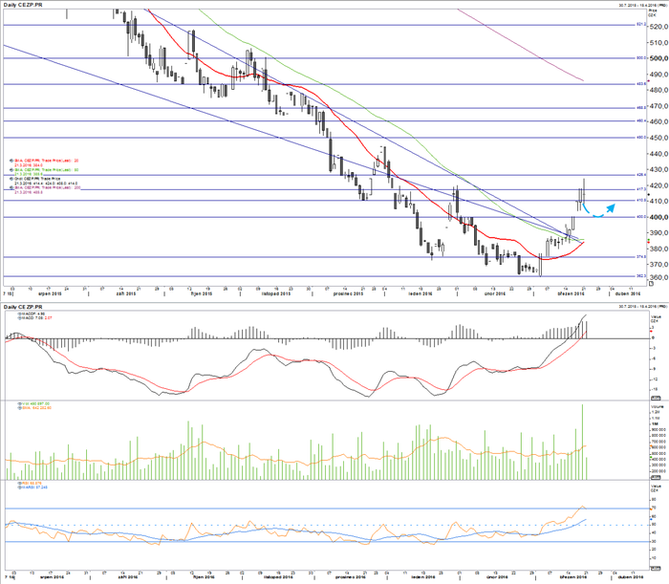Click the purple 200 SMA trend line
Viewport: 669px width, 584px height.
tap(520, 45)
